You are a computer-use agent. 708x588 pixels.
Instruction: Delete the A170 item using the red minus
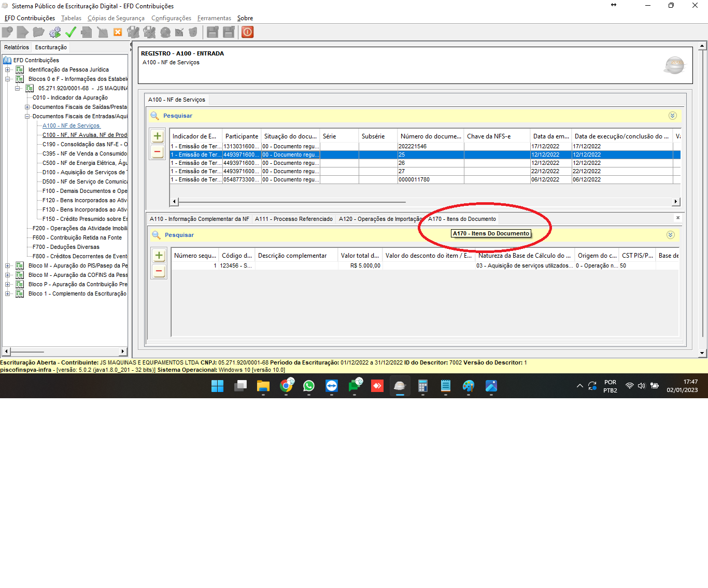159,271
